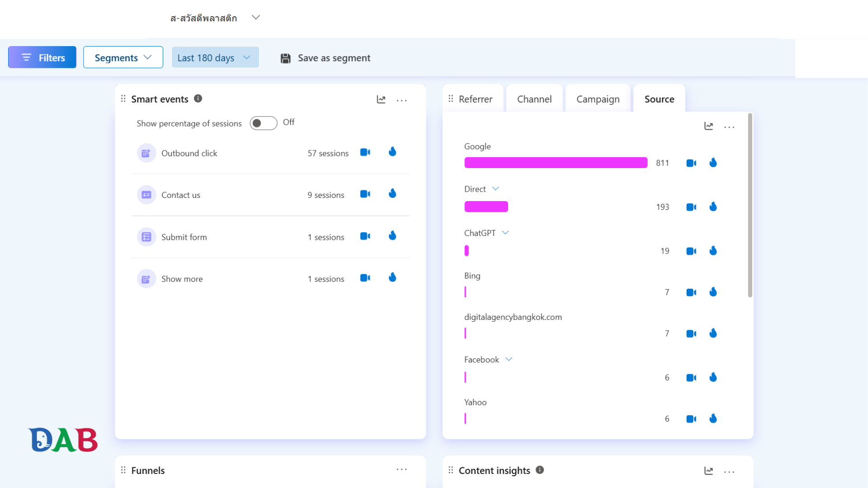The image size is (868, 488).
Task: Select the Source tab
Action: (659, 99)
